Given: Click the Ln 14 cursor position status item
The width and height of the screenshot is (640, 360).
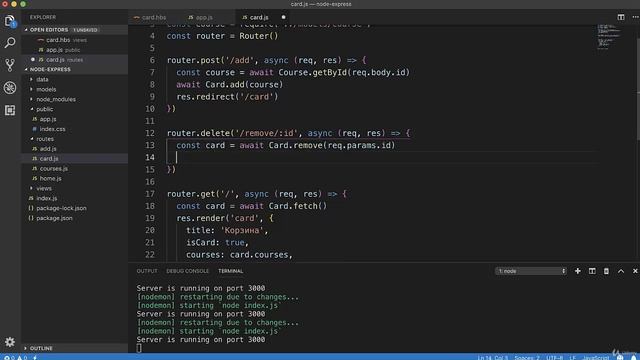Looking at the screenshot, I should pos(493,358).
